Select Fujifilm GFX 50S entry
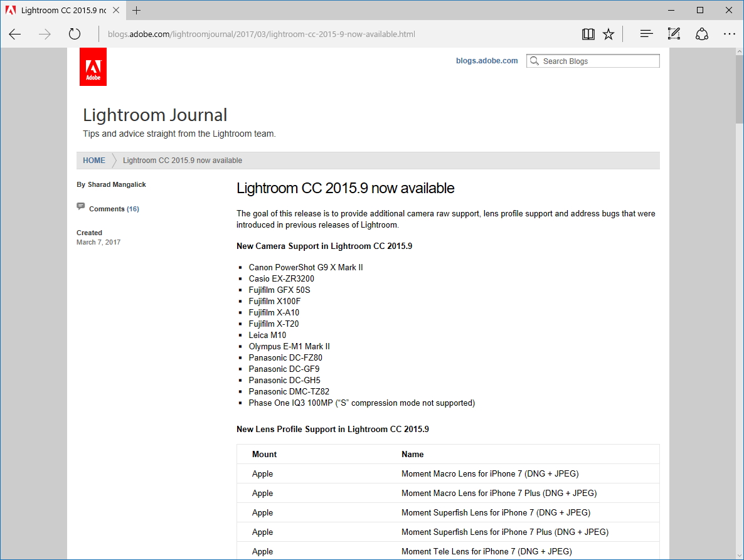The width and height of the screenshot is (744, 560). tap(280, 290)
